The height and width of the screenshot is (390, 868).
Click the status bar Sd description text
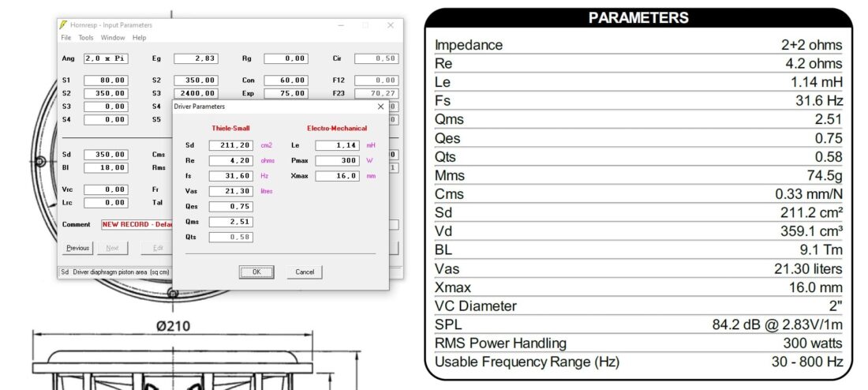tap(116, 272)
